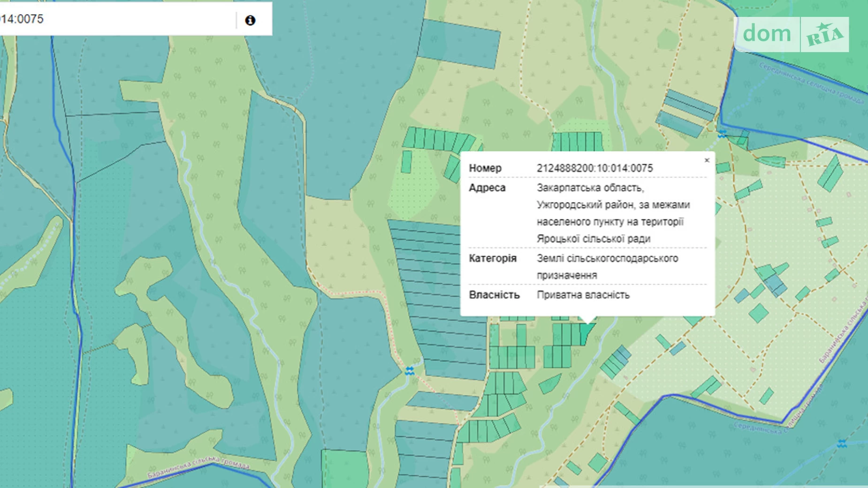868x488 pixels.
Task: Click the Власність label in the popup
Action: click(494, 295)
